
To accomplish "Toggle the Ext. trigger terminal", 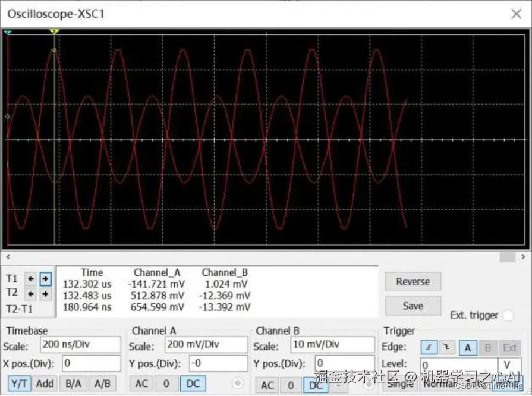I will (508, 315).
